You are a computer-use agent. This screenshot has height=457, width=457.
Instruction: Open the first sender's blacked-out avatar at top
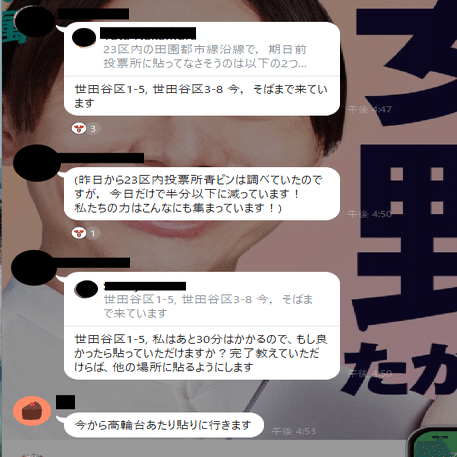(34, 22)
